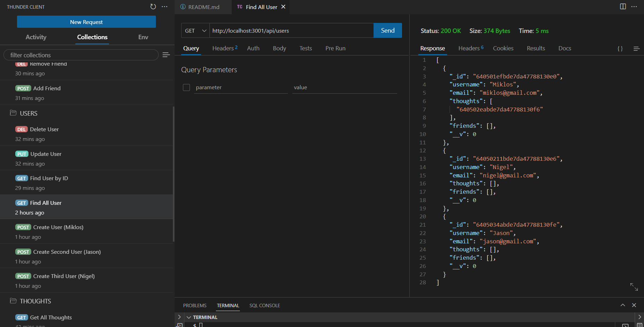The width and height of the screenshot is (644, 327).
Task: Open Thunder Client's three-dot options menu
Action: (x=165, y=7)
